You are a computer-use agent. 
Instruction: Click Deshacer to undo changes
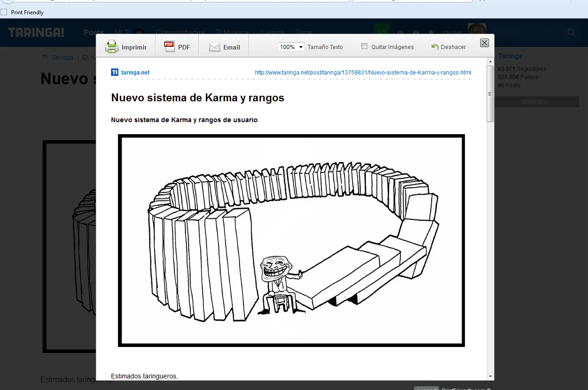tap(448, 47)
